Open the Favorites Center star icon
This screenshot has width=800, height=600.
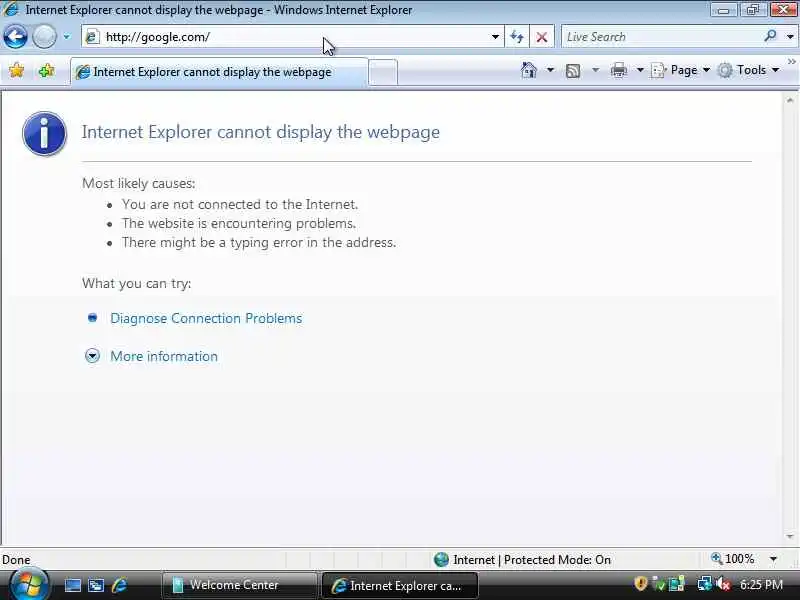tap(17, 70)
